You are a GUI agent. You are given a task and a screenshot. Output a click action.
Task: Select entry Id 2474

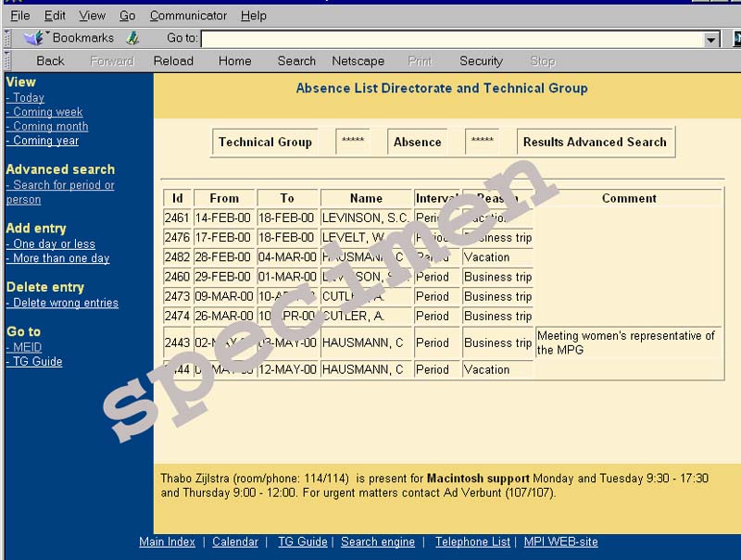[x=177, y=316]
